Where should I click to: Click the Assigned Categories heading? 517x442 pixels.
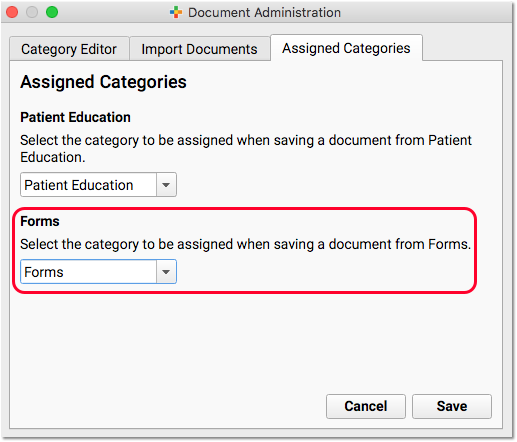(x=103, y=82)
